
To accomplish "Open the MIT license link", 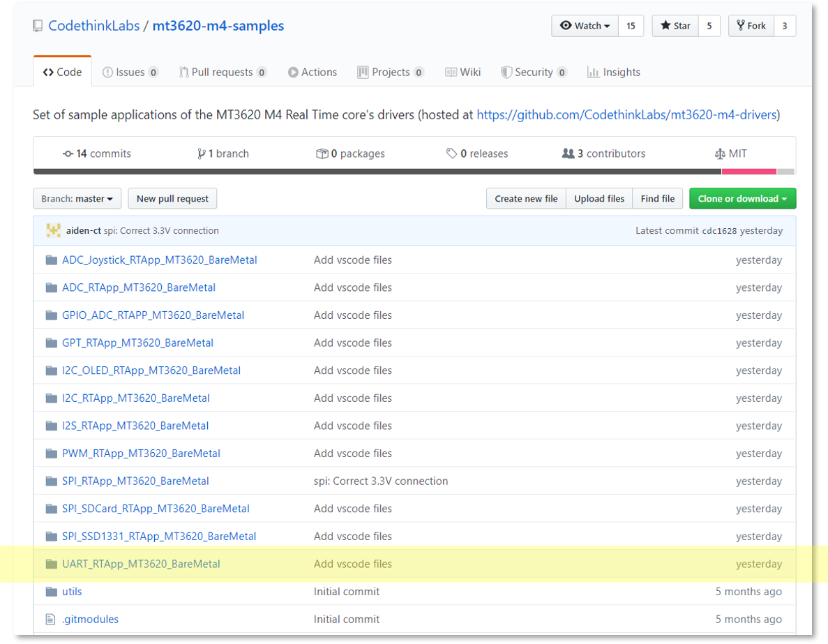I will pos(731,153).
